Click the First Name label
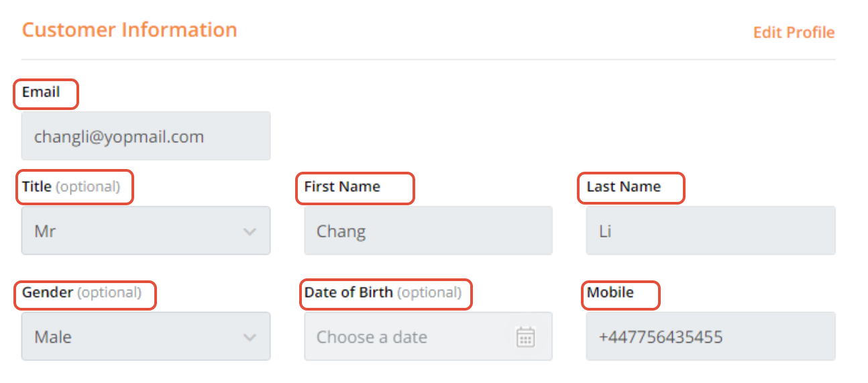This screenshot has height=383, width=868. pos(342,186)
